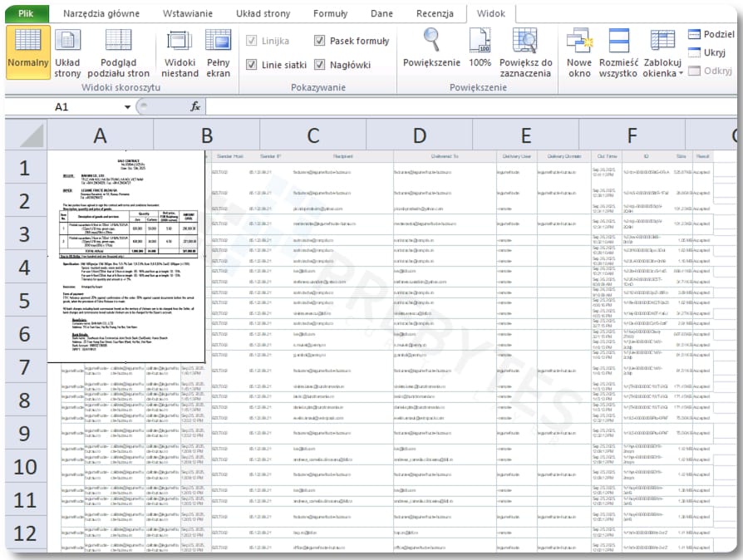Switch to the Formuły tab

[x=330, y=13]
